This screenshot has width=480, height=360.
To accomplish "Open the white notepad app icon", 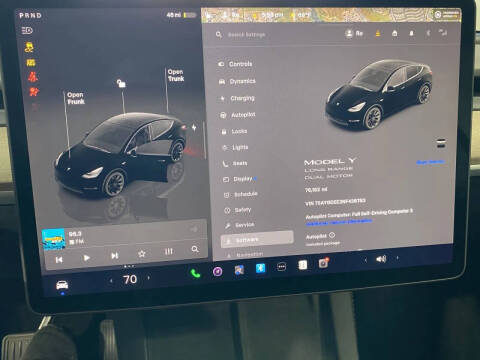I will 302,265.
